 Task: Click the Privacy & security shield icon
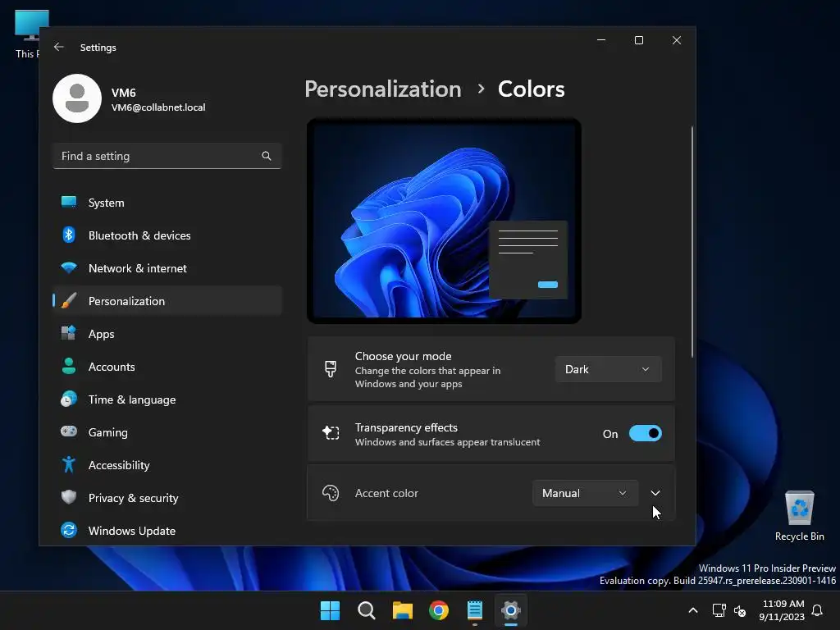click(x=69, y=497)
